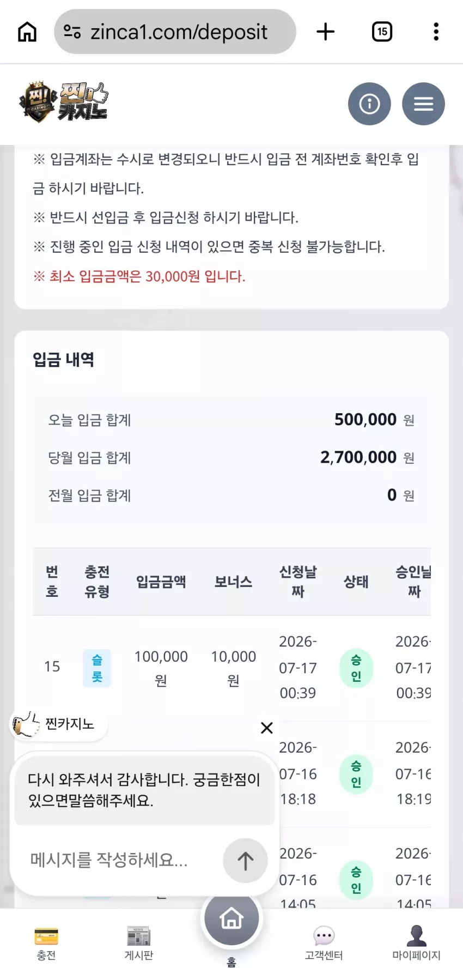Tap the center home button
The image size is (463, 980).
pos(231,918)
